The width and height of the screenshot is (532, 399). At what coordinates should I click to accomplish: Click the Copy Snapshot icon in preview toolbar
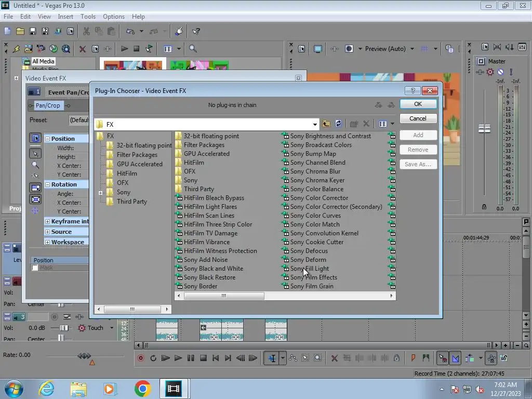point(449,48)
